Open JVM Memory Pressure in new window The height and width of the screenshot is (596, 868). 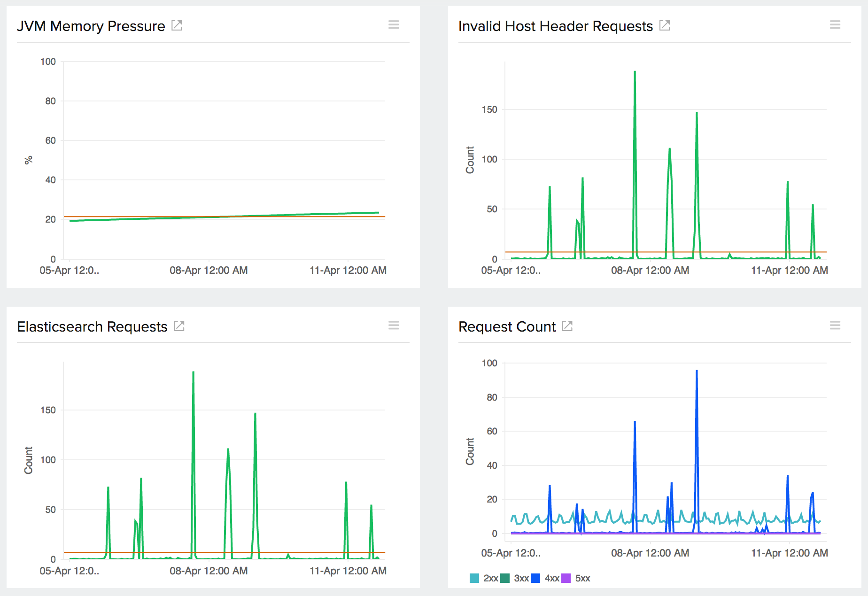(x=177, y=25)
